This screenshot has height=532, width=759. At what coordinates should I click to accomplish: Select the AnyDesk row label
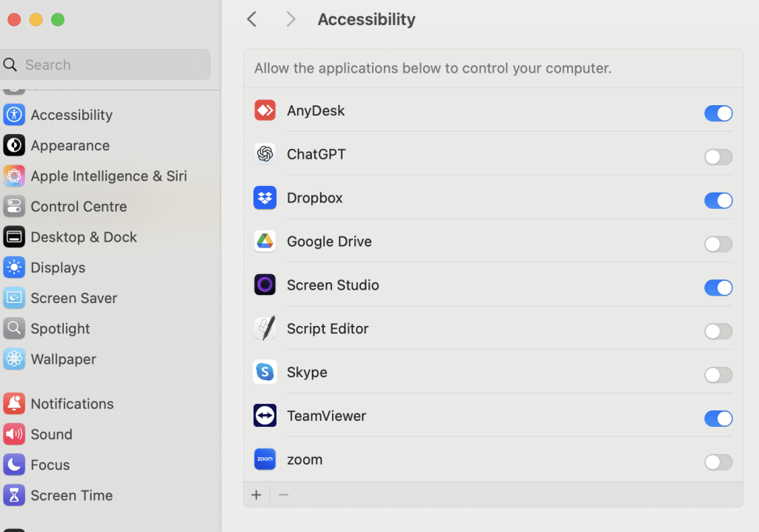tap(316, 110)
